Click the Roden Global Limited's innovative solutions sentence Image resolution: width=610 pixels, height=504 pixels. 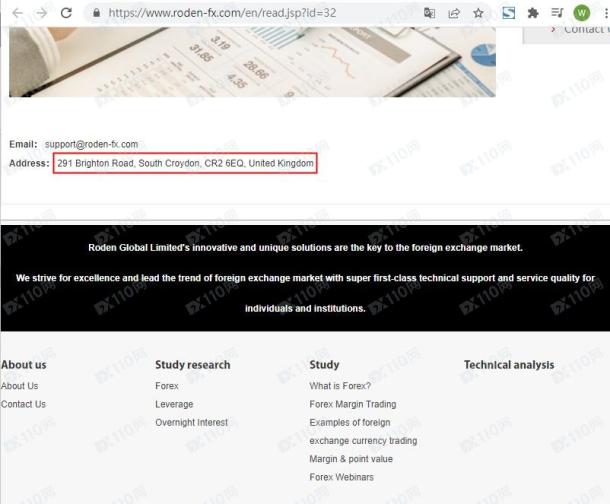(305, 248)
